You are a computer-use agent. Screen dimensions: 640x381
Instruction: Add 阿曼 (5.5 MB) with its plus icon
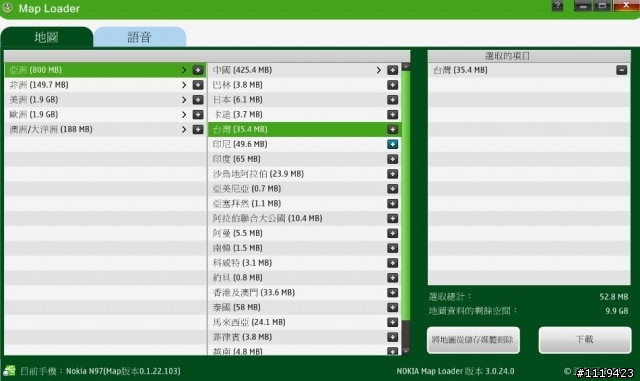(x=393, y=233)
